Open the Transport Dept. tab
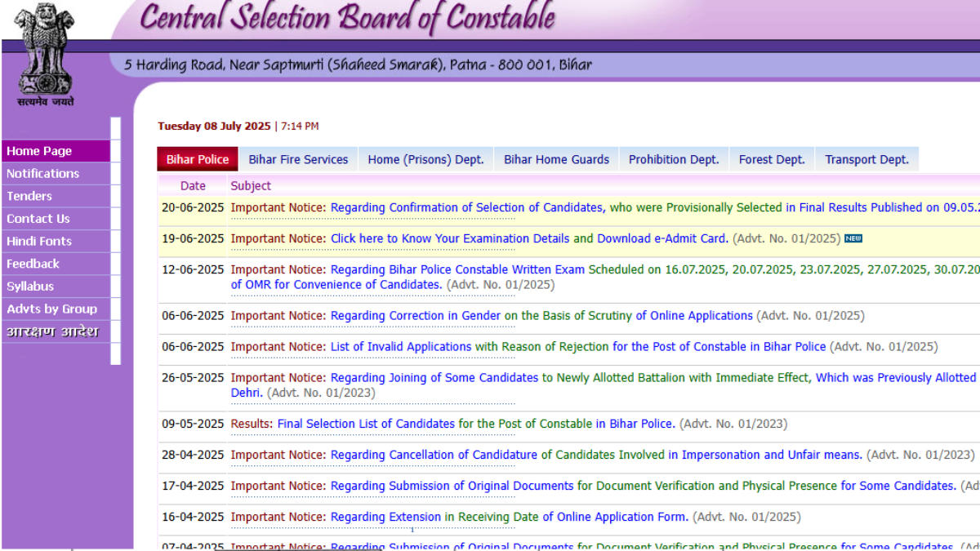This screenshot has width=980, height=551. click(x=866, y=159)
